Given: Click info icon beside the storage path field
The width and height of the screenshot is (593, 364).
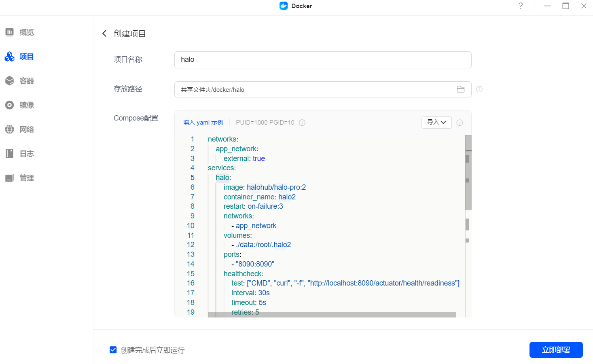Looking at the screenshot, I should (479, 89).
